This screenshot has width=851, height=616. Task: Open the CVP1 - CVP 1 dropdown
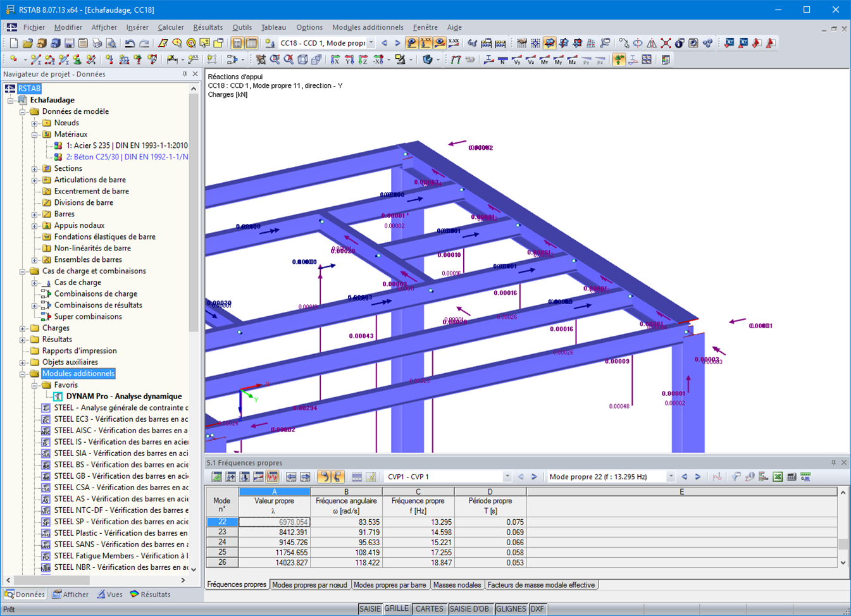pos(507,477)
